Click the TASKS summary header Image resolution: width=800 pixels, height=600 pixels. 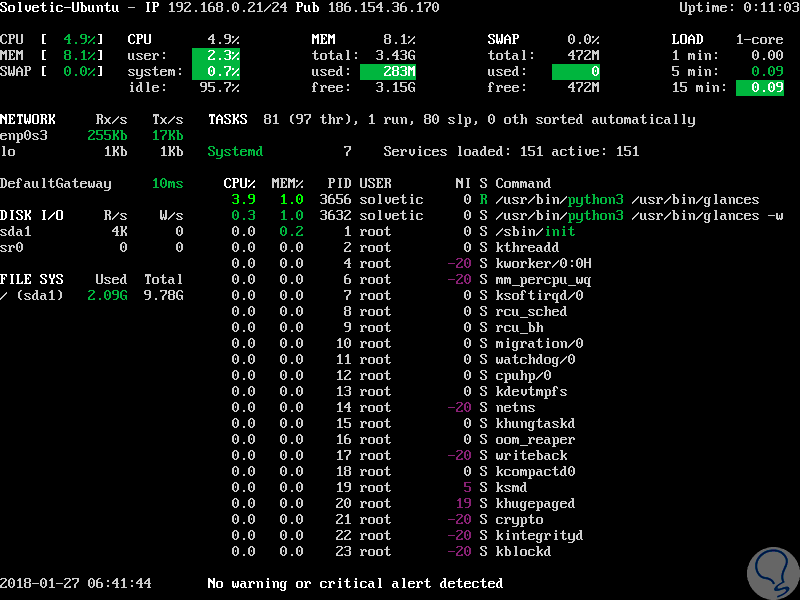tap(228, 119)
